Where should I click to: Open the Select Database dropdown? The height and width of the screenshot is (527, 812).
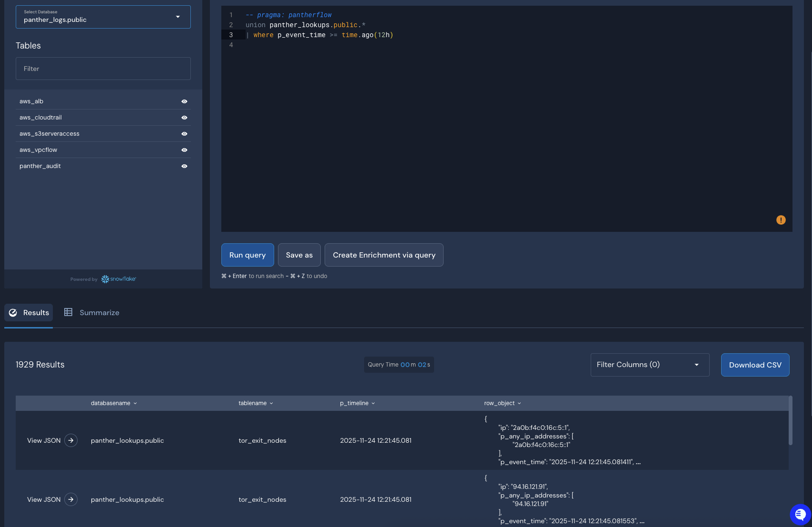tap(103, 17)
